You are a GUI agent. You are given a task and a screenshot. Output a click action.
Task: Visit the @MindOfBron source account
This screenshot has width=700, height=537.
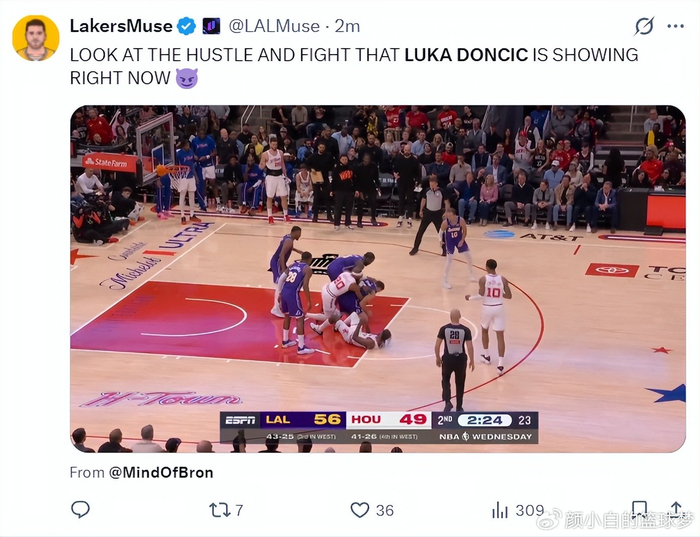coord(161,472)
